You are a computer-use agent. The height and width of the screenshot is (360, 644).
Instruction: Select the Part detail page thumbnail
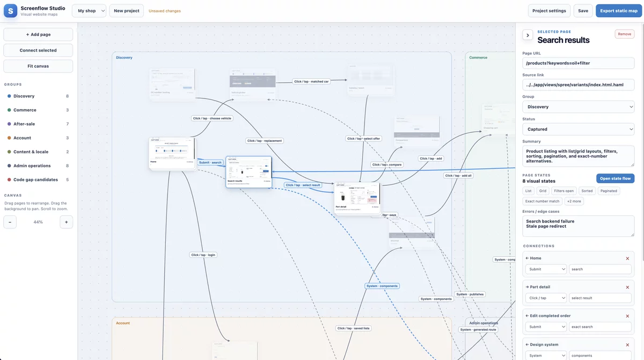[x=357, y=198]
